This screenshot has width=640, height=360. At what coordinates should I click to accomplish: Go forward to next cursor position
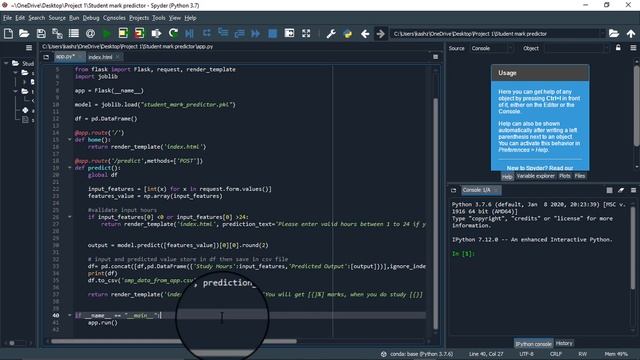380,33
